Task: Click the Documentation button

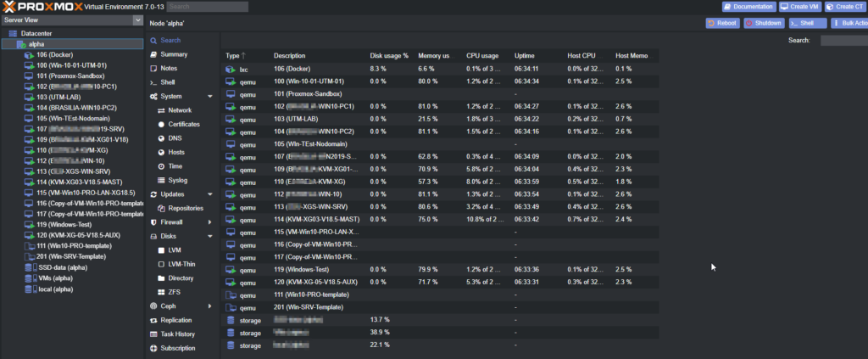Action: point(748,7)
